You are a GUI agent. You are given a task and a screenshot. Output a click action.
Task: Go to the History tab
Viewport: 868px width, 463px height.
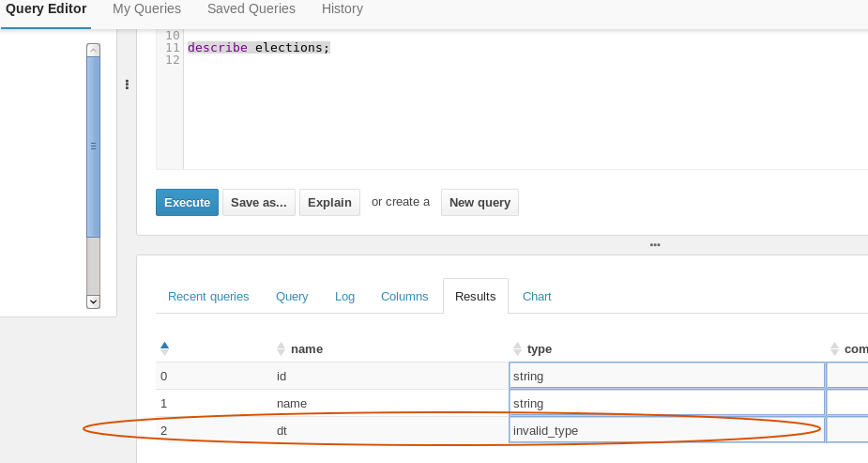point(343,8)
